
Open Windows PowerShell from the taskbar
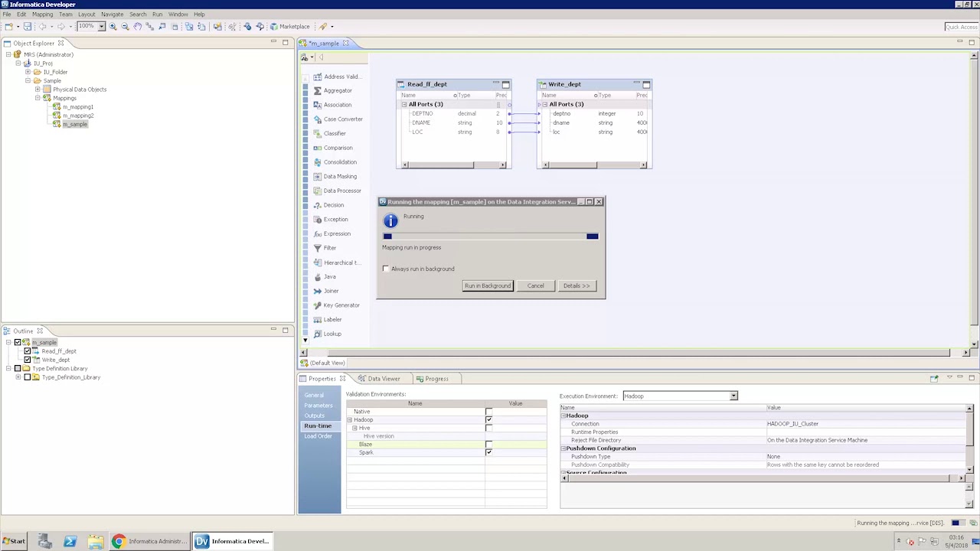click(70, 541)
